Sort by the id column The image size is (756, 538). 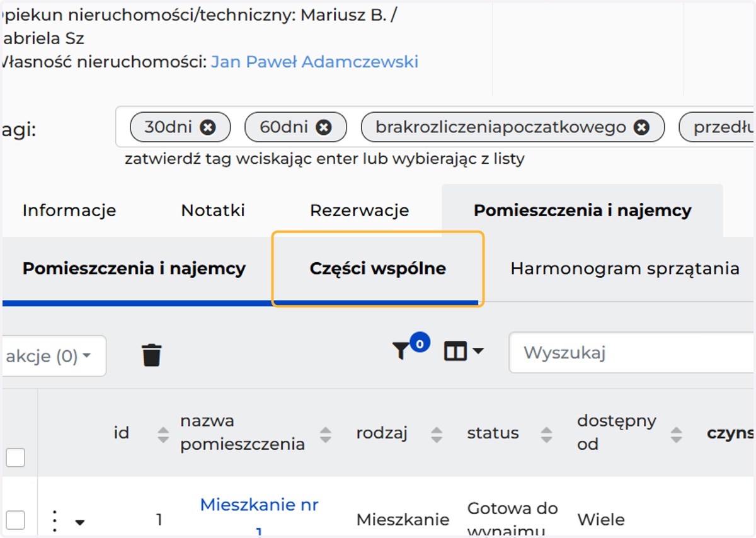click(x=163, y=433)
